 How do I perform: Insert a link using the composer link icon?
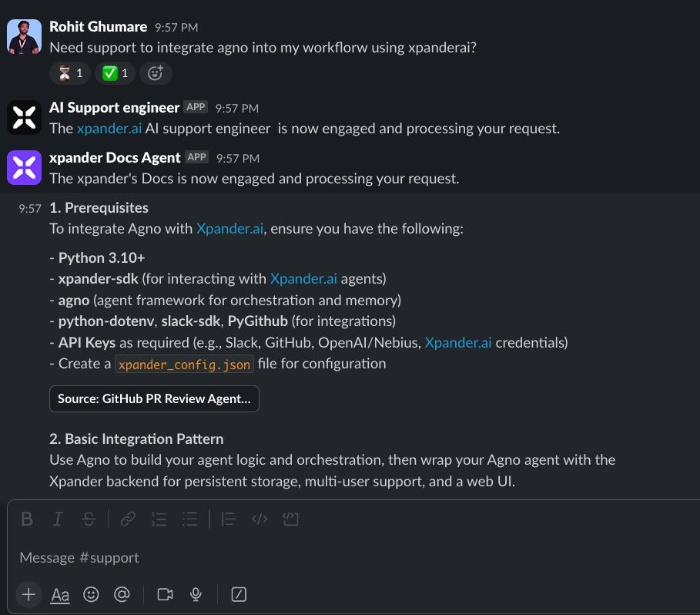click(x=127, y=519)
